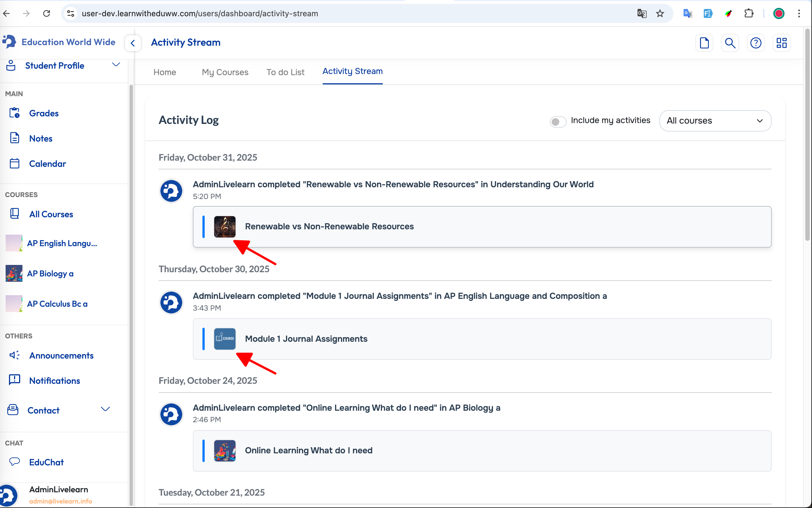Enable Include my activities toggle
The image size is (812, 508).
558,121
